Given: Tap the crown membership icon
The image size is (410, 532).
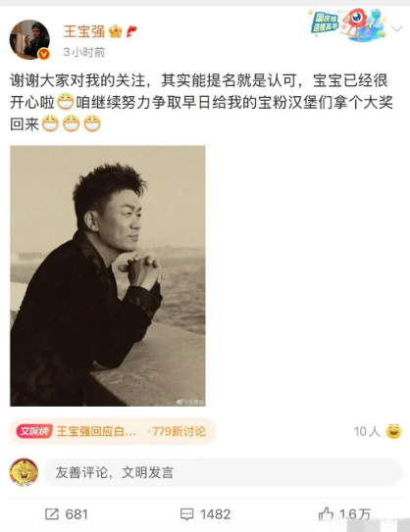Looking at the screenshot, I should coord(116,31).
